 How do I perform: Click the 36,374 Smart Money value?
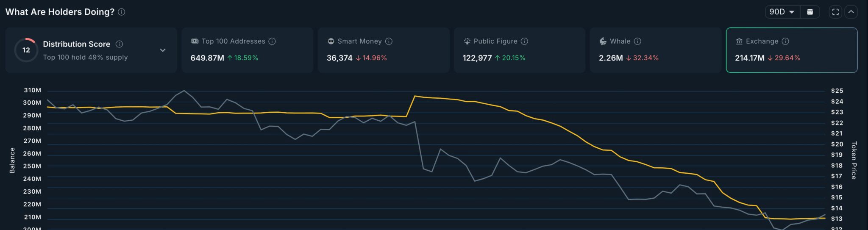click(x=339, y=58)
